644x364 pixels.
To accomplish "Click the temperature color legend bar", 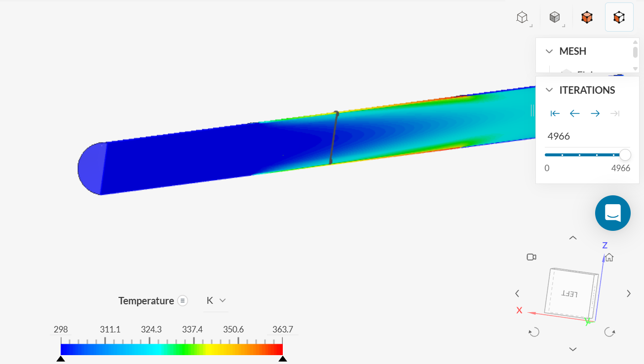I will (172, 349).
